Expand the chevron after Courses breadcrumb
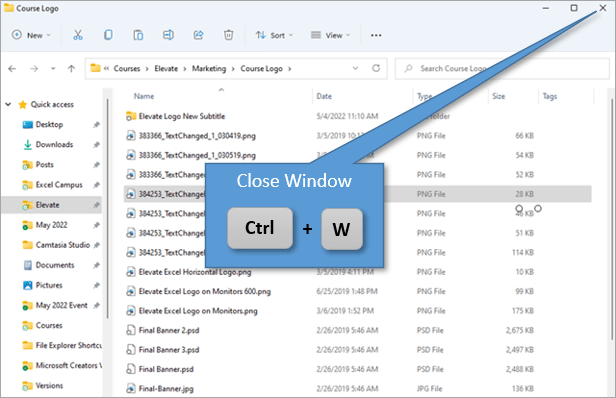 pyautogui.click(x=147, y=69)
